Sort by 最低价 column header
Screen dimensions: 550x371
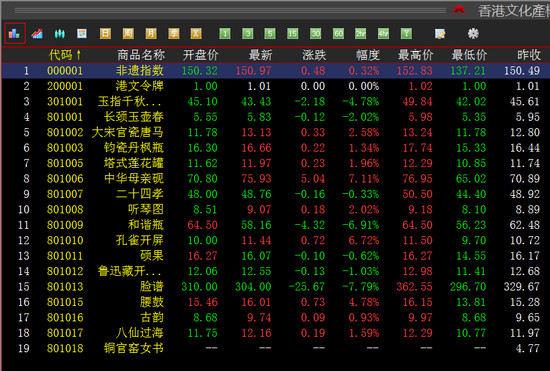coord(469,55)
